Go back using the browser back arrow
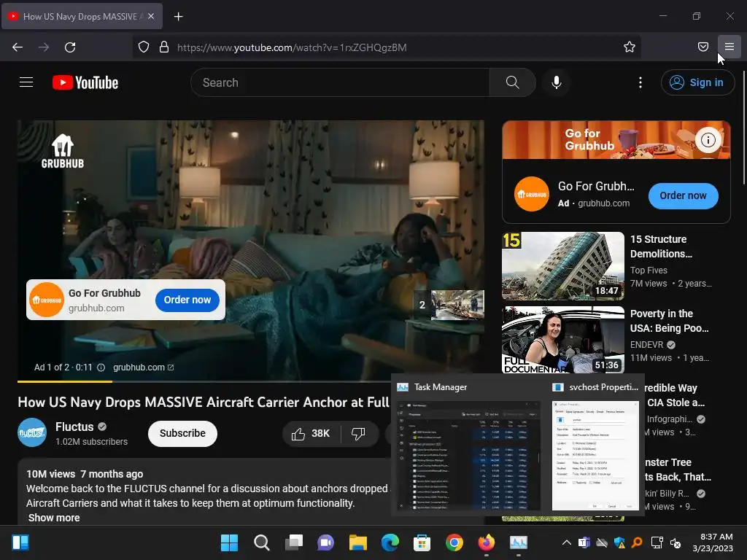This screenshot has height=560, width=747. tap(18, 47)
